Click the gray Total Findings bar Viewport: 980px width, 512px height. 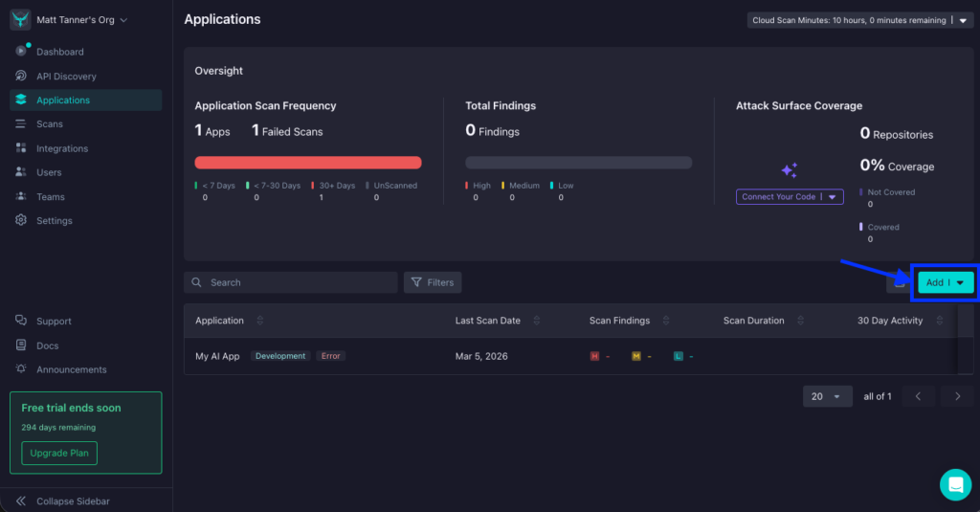(x=579, y=163)
